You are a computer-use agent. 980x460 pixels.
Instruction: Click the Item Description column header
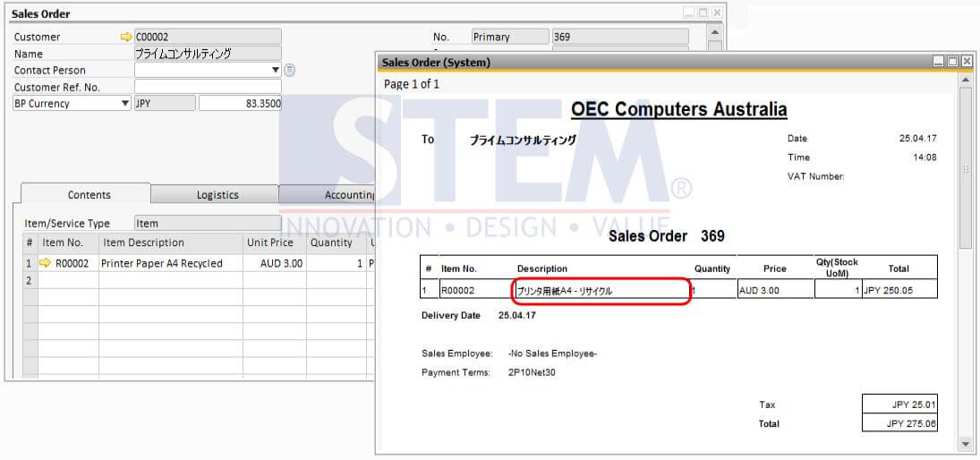click(x=171, y=243)
